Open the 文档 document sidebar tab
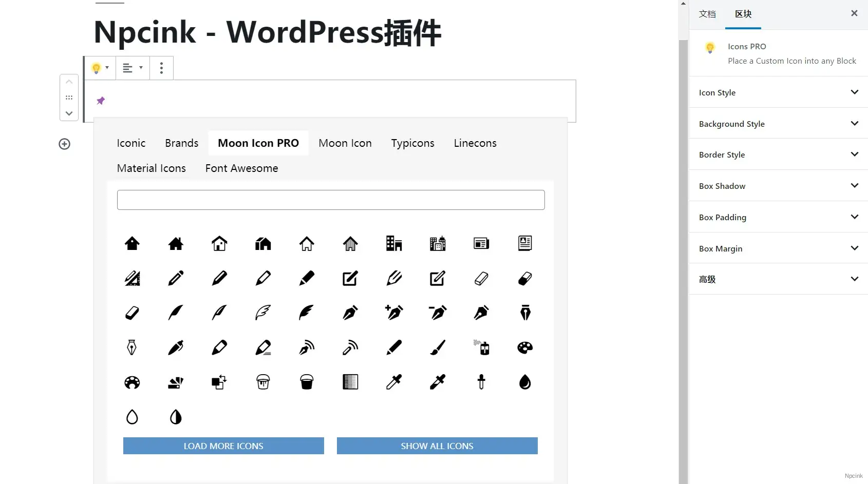The image size is (868, 484). (707, 14)
